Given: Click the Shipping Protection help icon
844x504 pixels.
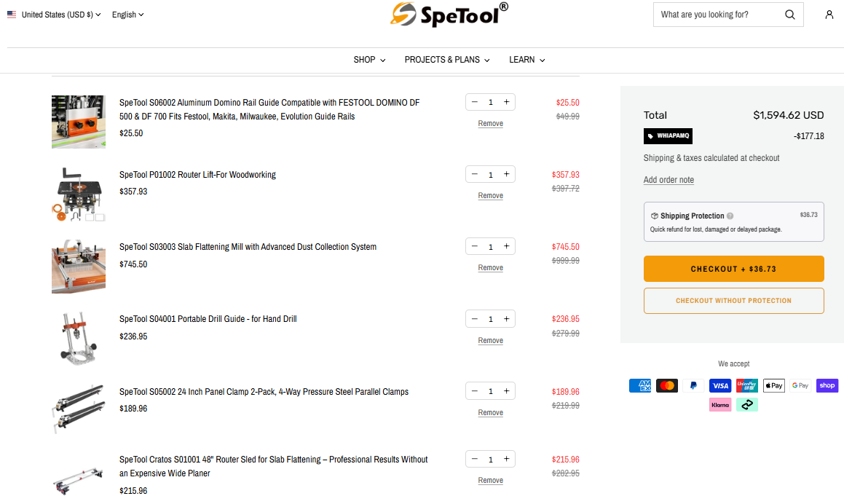Looking at the screenshot, I should 730,216.
